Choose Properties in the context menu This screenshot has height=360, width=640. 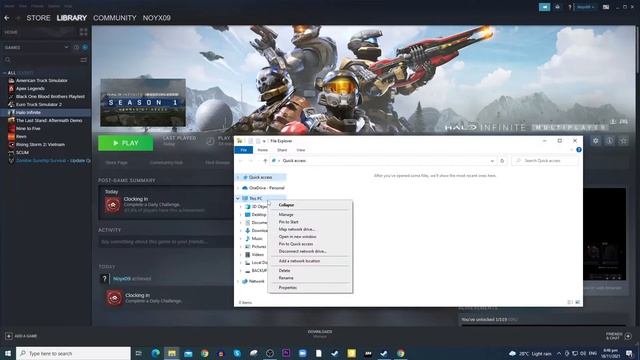click(310, 287)
